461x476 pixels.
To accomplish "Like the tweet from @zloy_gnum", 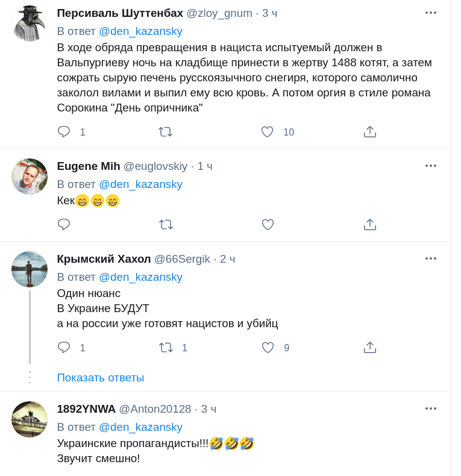I will coord(267,132).
